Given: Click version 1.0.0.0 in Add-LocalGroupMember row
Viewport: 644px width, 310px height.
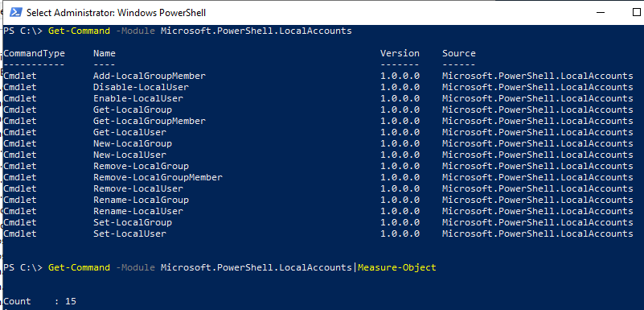Looking at the screenshot, I should click(x=400, y=76).
